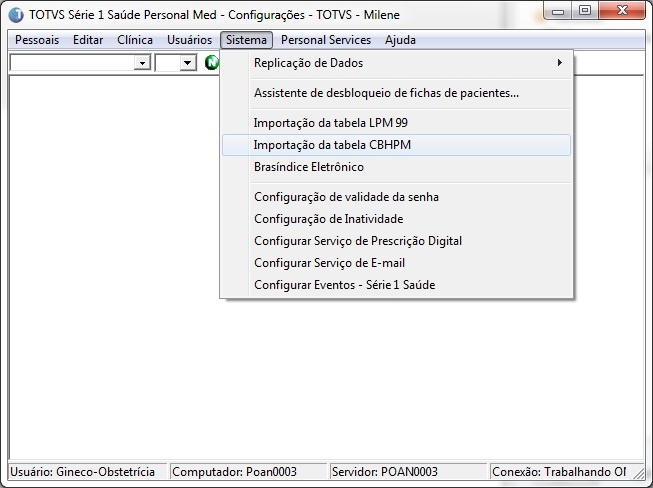Click the TOTVS application icon in title bar

[x=16, y=15]
